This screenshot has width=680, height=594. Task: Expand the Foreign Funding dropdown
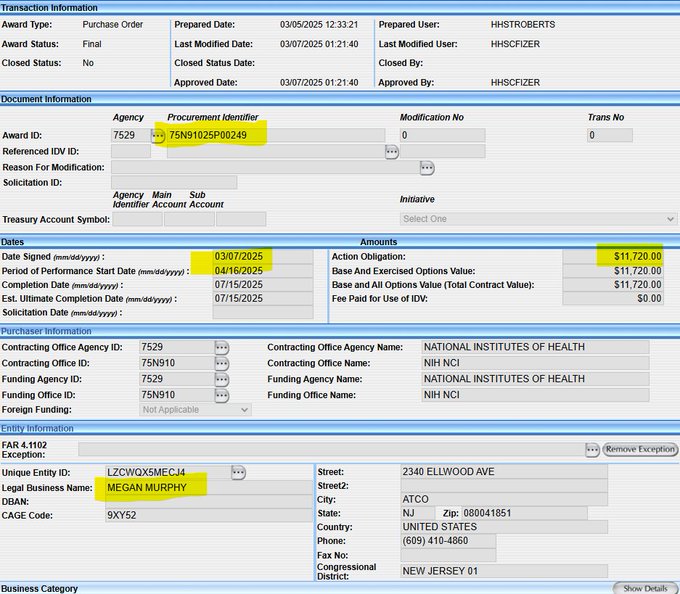tap(195, 410)
